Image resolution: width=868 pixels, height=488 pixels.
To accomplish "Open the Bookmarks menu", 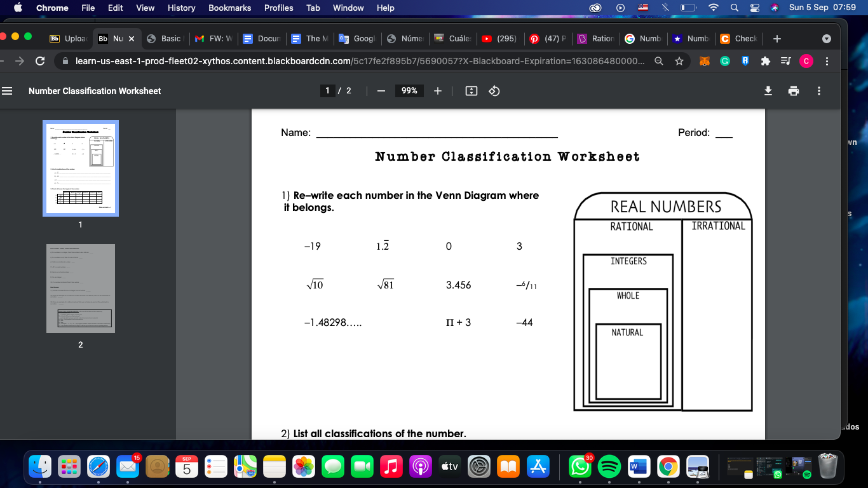I will 229,8.
